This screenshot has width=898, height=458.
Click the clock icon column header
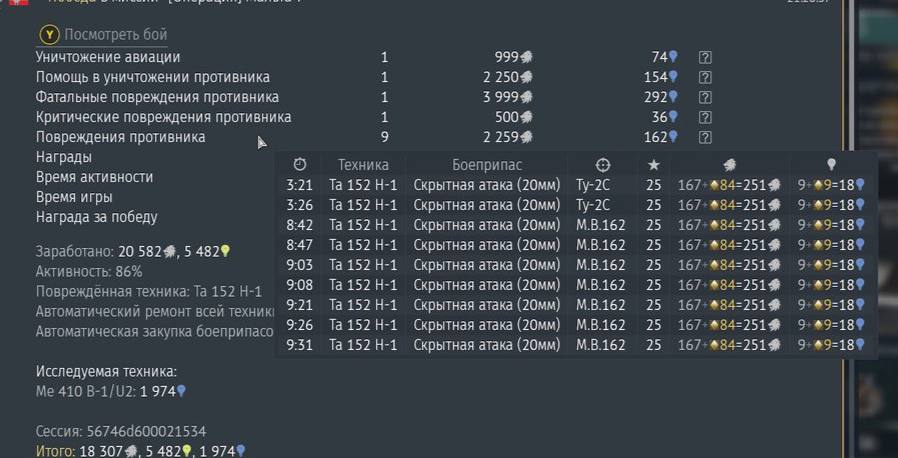point(300,165)
